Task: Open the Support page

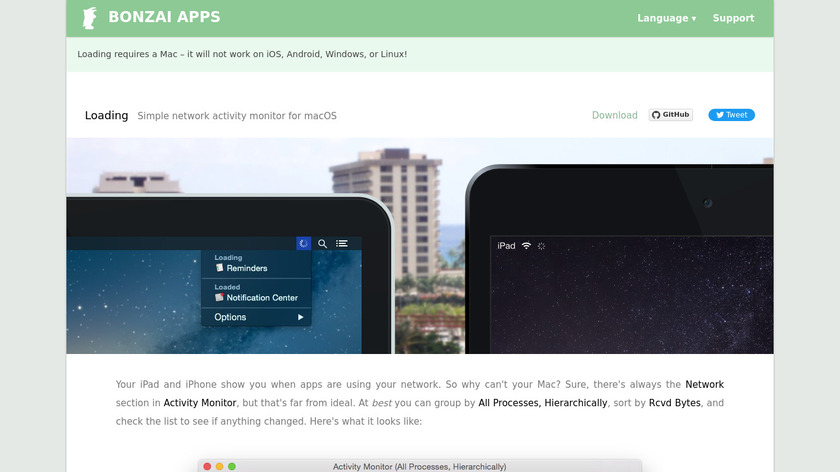Action: (x=733, y=18)
